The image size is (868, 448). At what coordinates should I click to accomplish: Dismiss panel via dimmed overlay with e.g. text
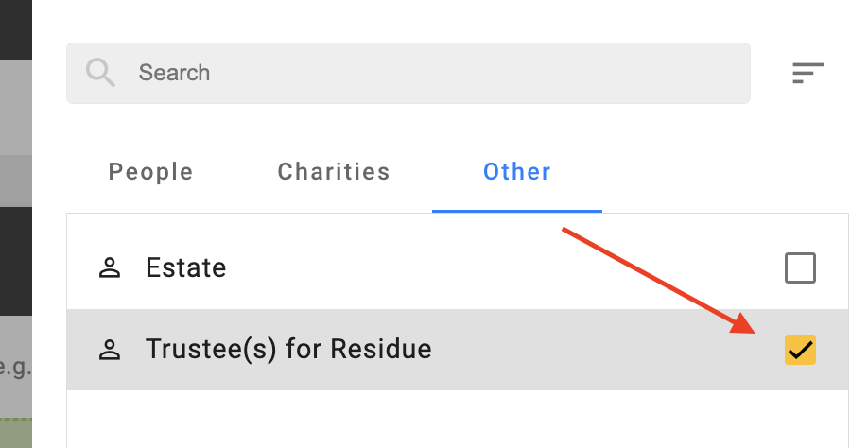click(x=15, y=368)
